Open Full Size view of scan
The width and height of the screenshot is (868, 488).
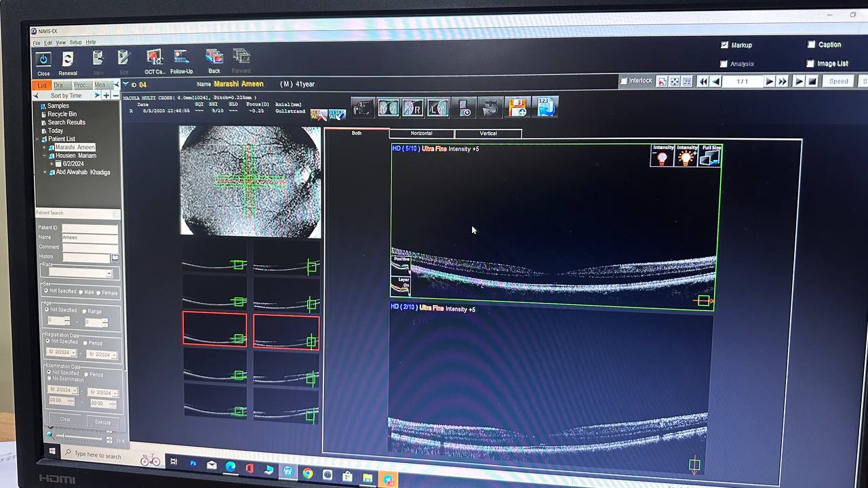[x=711, y=156]
